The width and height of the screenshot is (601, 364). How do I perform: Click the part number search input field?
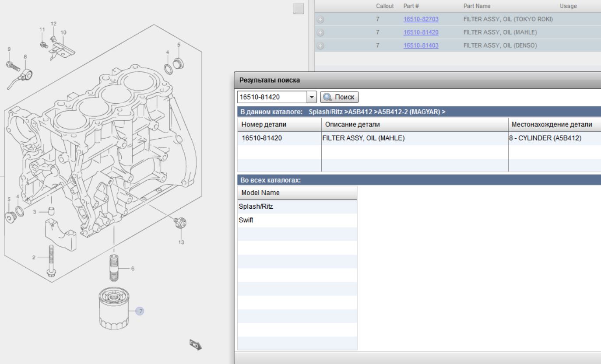(x=272, y=96)
